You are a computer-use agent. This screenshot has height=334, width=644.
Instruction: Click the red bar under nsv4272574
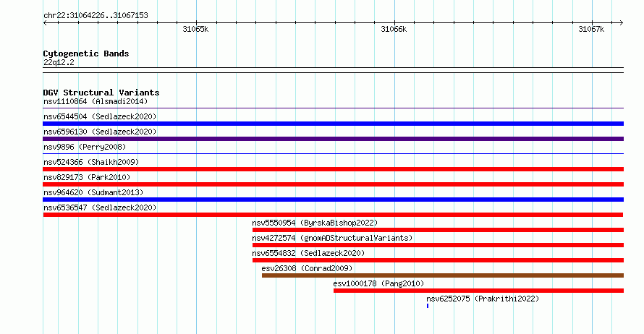438,245
